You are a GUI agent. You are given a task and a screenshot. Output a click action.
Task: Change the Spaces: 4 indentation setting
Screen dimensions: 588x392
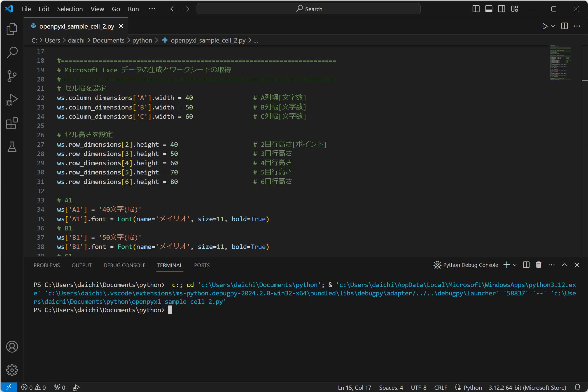pos(391,388)
